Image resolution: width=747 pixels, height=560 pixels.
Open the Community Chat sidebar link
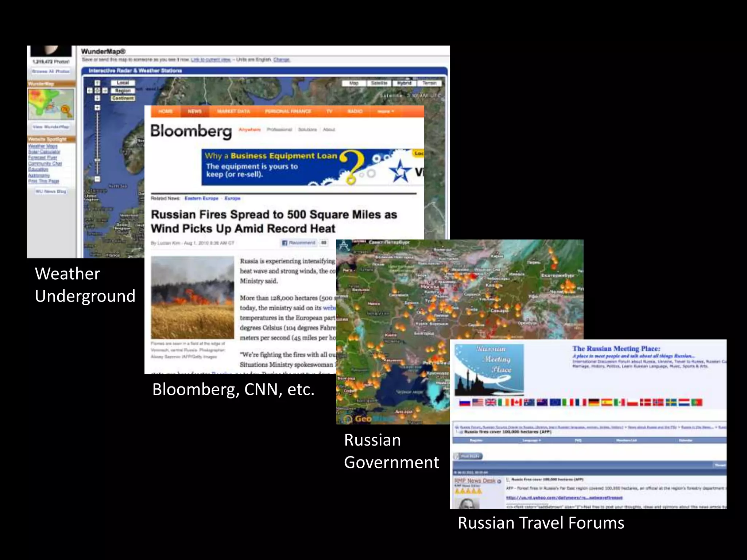(45, 163)
